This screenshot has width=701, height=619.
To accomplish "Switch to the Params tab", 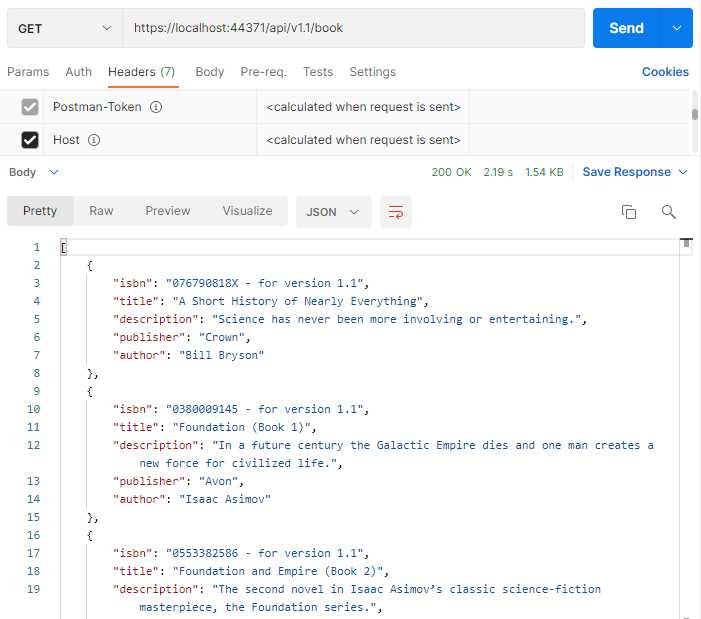I will point(28,72).
